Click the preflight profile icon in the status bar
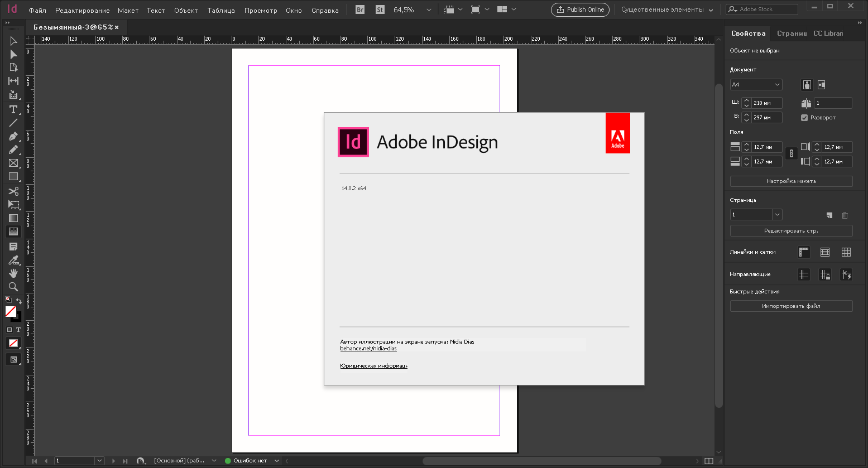 141,461
